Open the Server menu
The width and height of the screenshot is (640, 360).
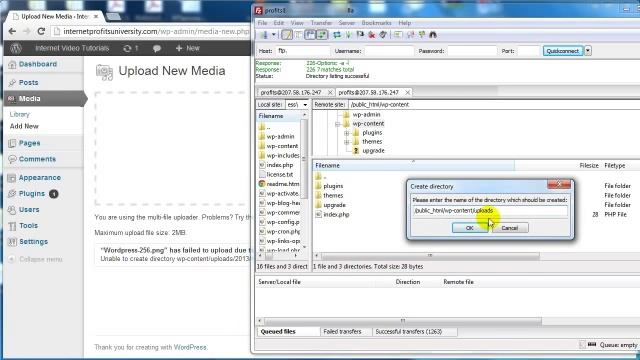coord(347,23)
